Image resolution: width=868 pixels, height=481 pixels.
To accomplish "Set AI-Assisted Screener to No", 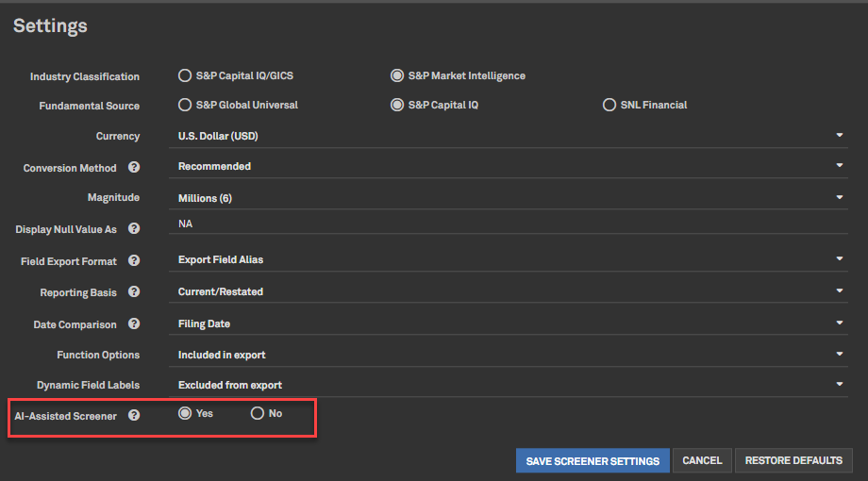I will coord(257,413).
